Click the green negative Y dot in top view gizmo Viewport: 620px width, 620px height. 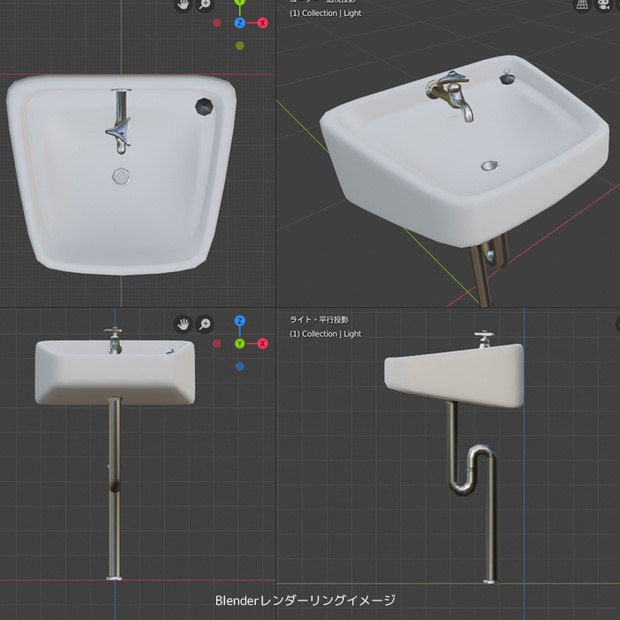point(240,46)
